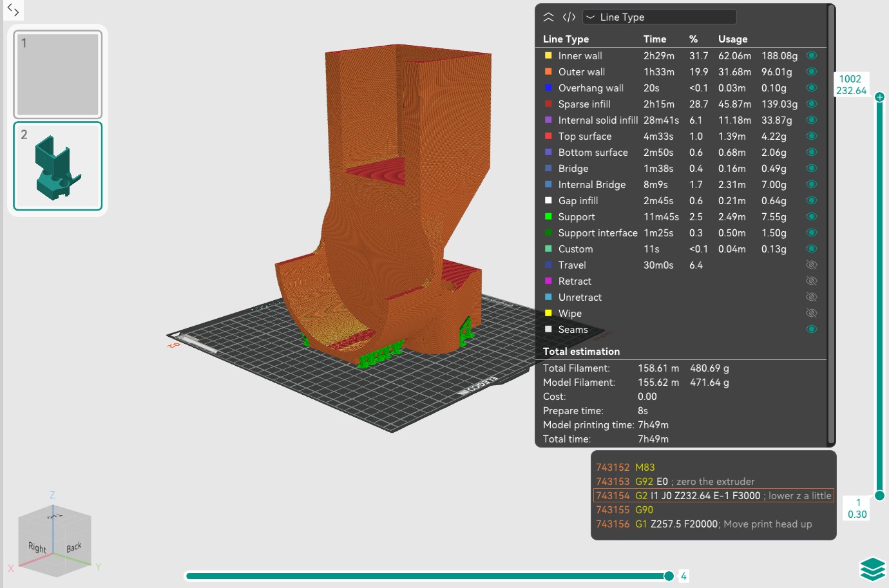Show Travel moves in preview
The image size is (889, 588).
tap(812, 265)
